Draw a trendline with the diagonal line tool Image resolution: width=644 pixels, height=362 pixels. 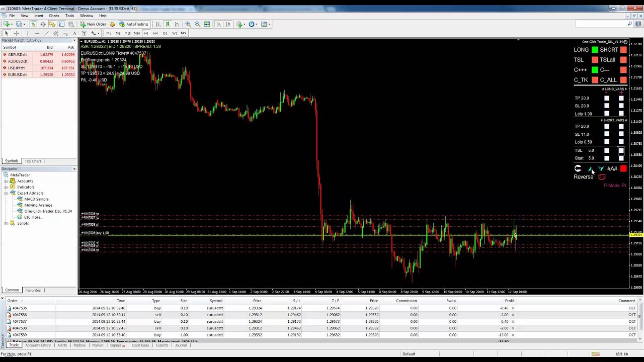(x=46, y=33)
